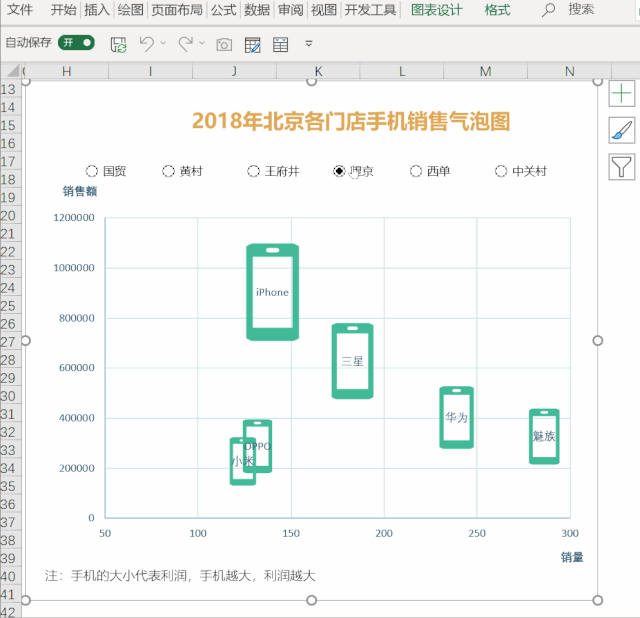Switch to the 页面布局 ribbon tab
Image resolution: width=640 pixels, height=618 pixels.
tap(177, 9)
